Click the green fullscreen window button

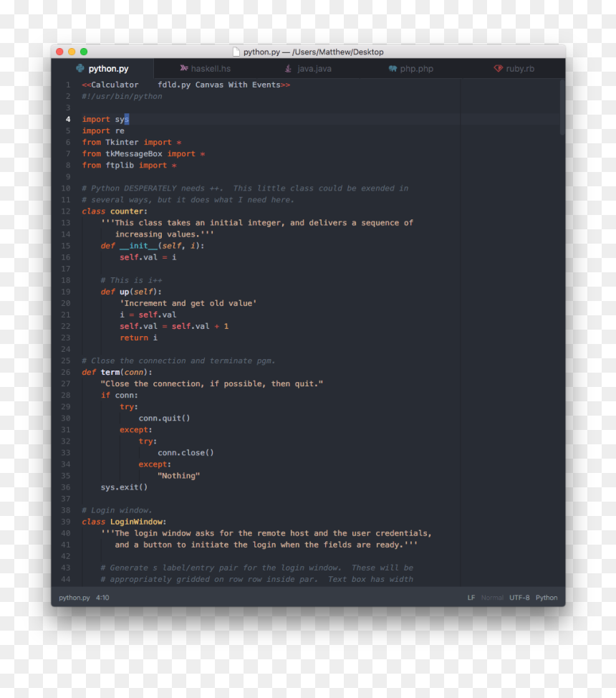tap(84, 52)
